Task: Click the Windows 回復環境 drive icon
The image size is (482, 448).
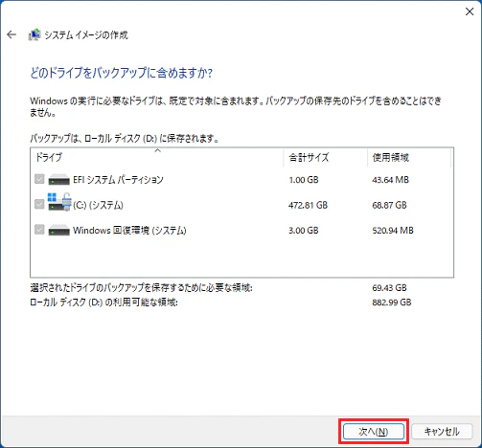Action: coord(58,231)
